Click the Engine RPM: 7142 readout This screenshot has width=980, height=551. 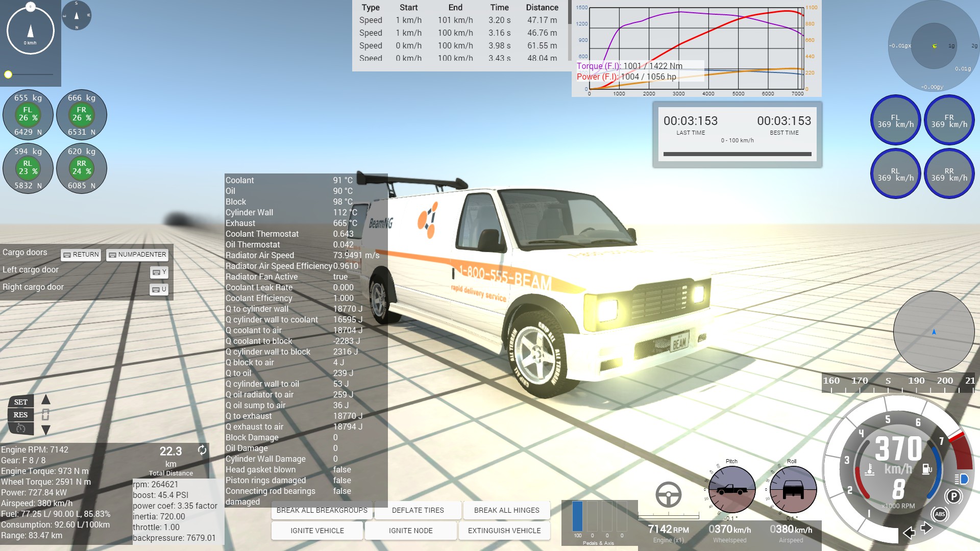click(35, 449)
